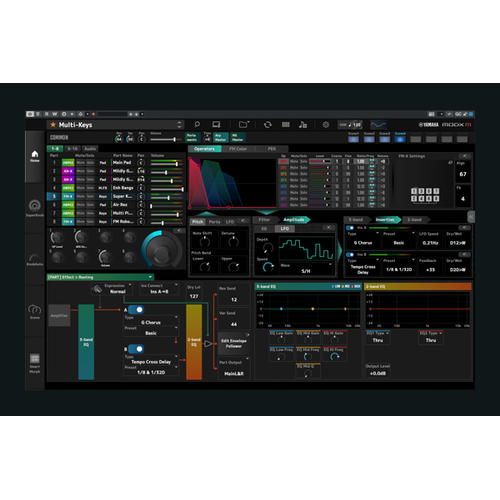Adjust the common Volume slider
Screen dimensions: 500x500
[165, 139]
